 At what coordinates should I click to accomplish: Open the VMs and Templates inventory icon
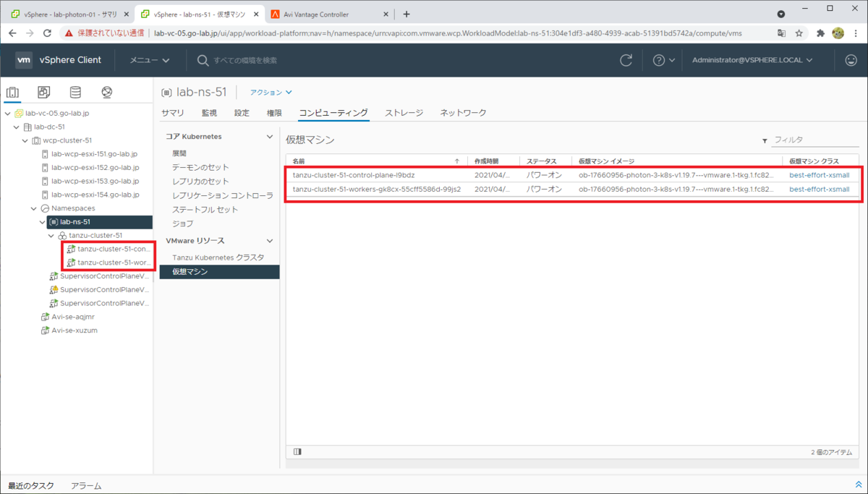(44, 93)
